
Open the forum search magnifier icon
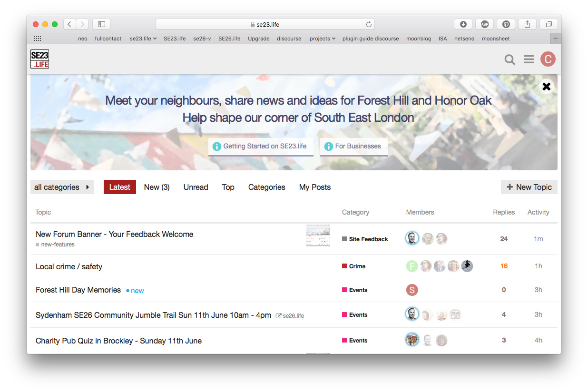510,59
